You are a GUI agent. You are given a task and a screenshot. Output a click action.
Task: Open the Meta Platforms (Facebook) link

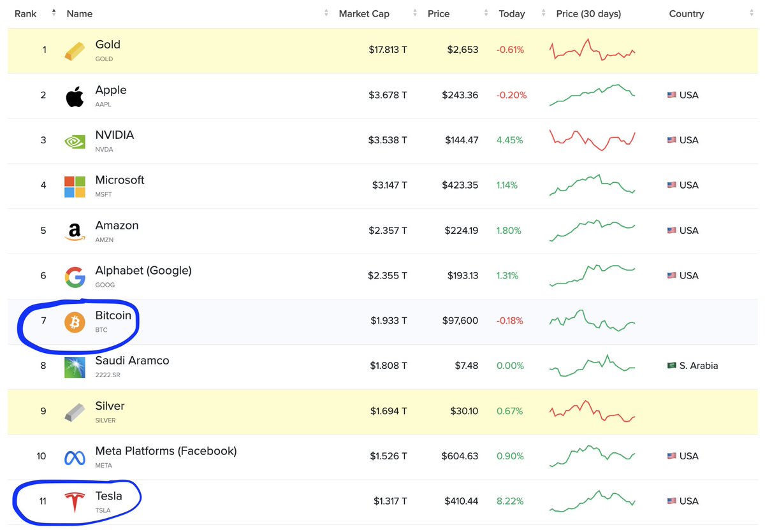point(166,451)
